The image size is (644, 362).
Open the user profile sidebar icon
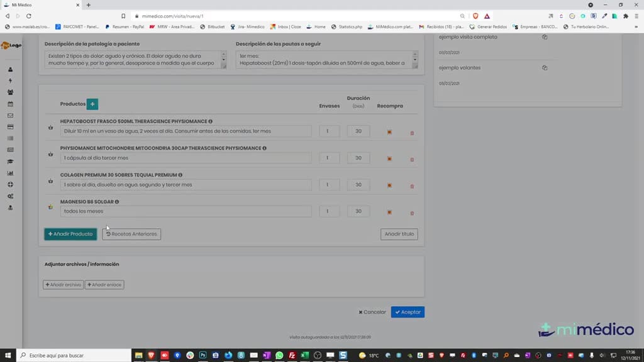pyautogui.click(x=10, y=69)
